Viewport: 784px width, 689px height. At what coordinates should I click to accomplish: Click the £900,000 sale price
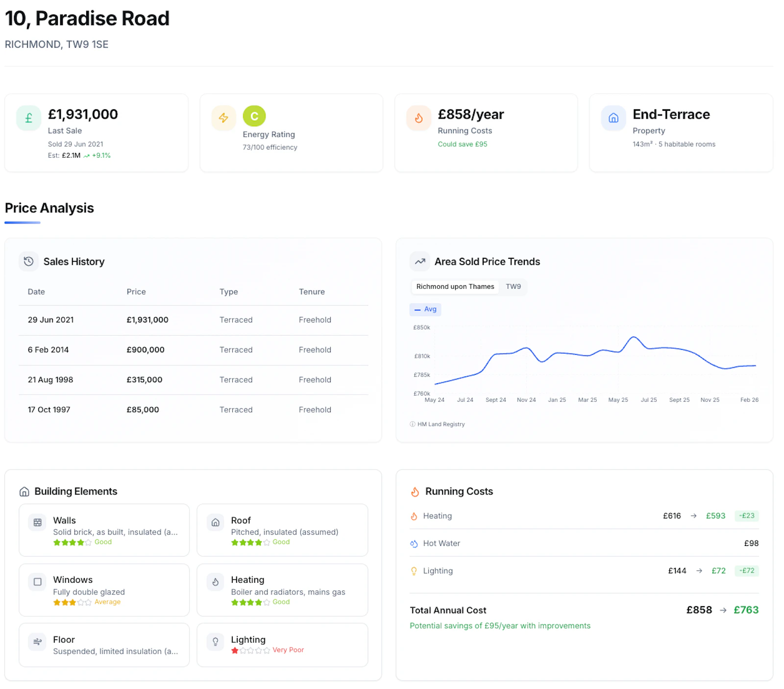click(146, 350)
